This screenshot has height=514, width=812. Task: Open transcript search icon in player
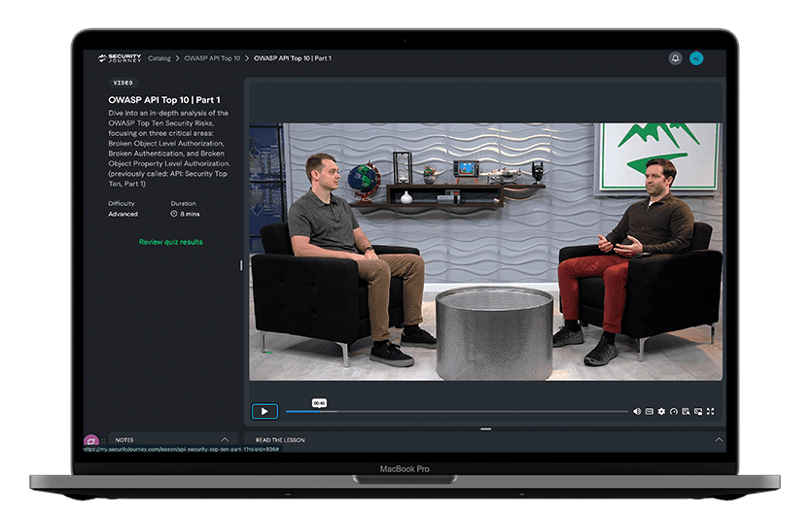coord(687,412)
